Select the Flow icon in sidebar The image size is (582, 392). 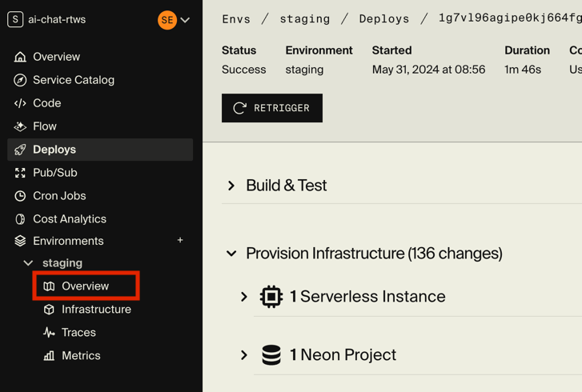tap(20, 126)
